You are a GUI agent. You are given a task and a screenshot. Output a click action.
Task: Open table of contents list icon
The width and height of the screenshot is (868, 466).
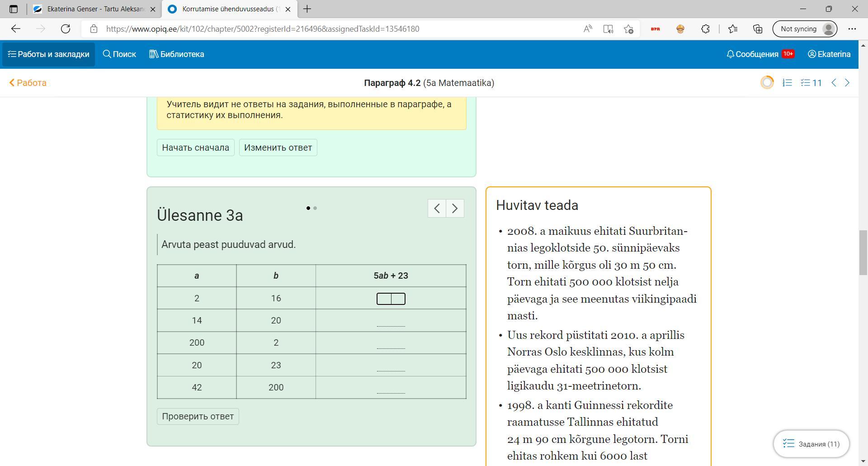click(x=788, y=83)
